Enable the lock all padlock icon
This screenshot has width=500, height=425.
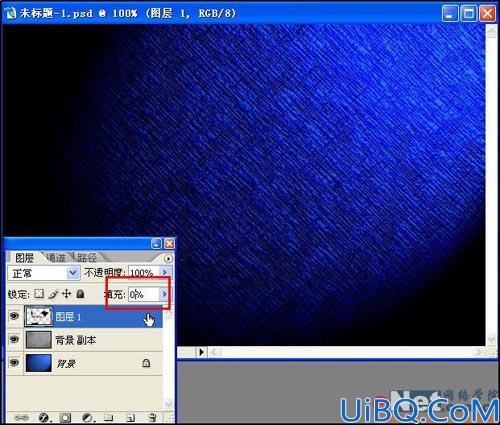click(80, 294)
